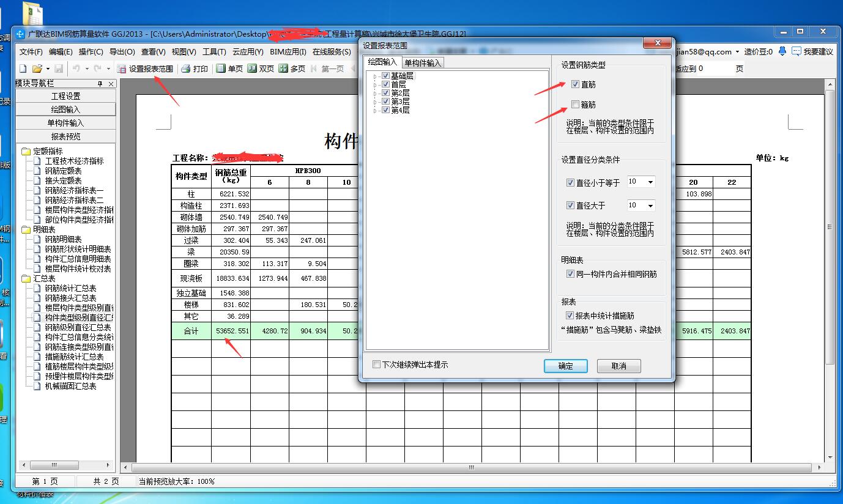This screenshot has height=504, width=843.
Task: Uncheck 直筋 rebar type
Action: 575,84
